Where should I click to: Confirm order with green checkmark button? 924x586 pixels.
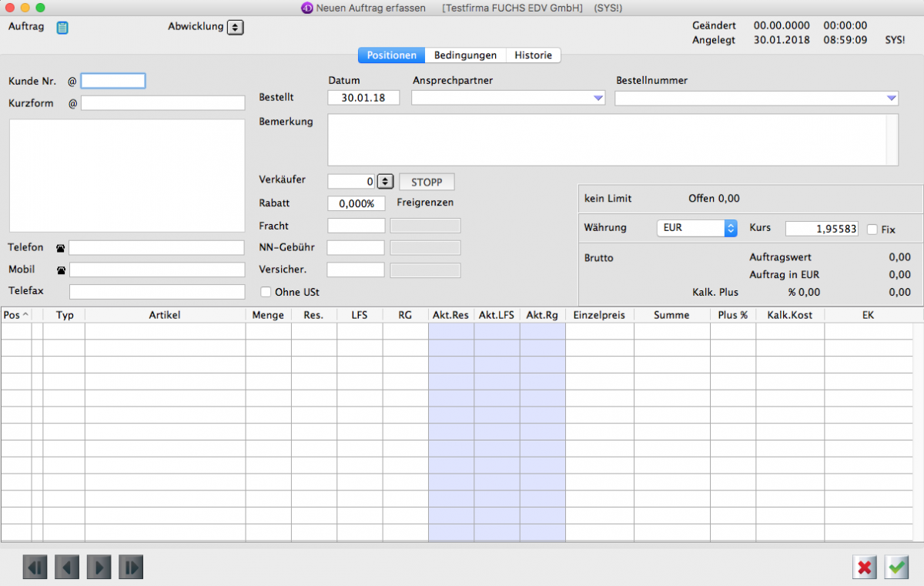click(x=896, y=568)
